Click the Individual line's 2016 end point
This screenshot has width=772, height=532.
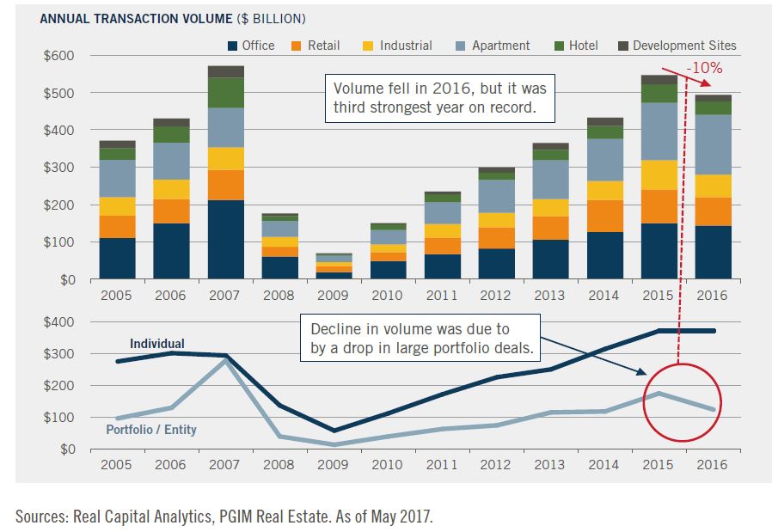[713, 331]
